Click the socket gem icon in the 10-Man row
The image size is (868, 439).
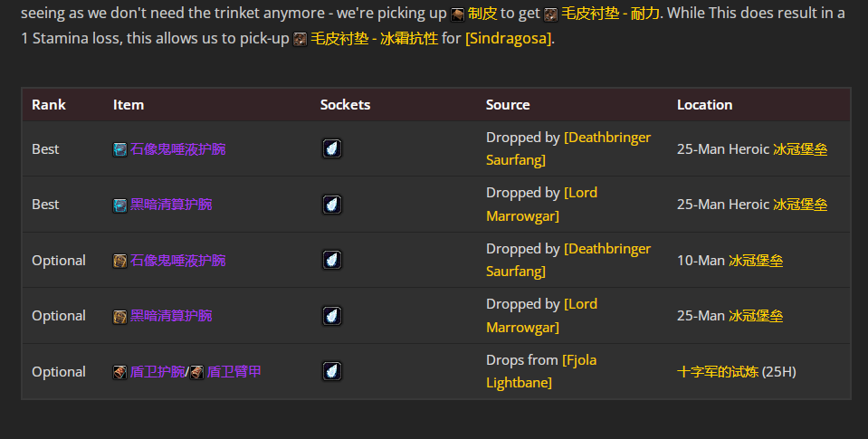(x=332, y=260)
